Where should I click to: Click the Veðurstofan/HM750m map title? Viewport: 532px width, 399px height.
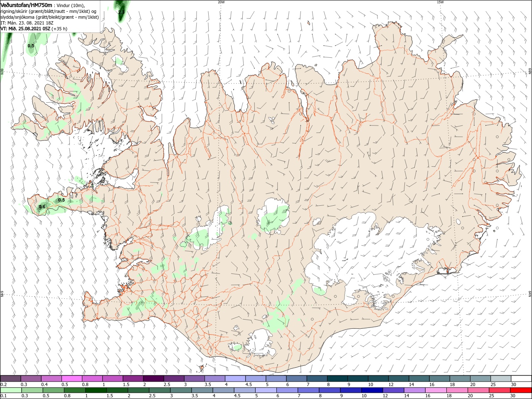tap(26, 5)
